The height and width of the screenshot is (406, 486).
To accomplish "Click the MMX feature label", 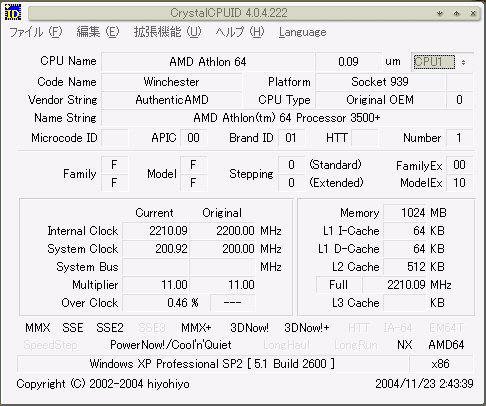I will tap(38, 328).
